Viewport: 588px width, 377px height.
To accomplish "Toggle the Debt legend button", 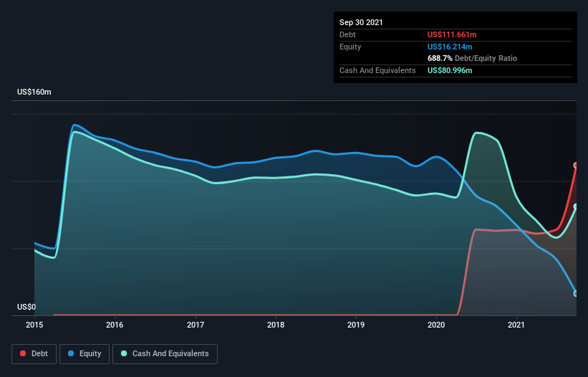I will click(34, 354).
